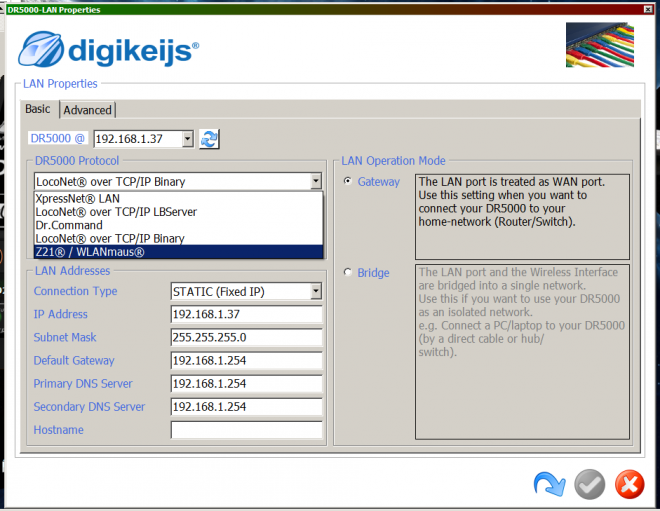Click the 'Subnet Mask' label
660x511 pixels.
click(x=65, y=338)
